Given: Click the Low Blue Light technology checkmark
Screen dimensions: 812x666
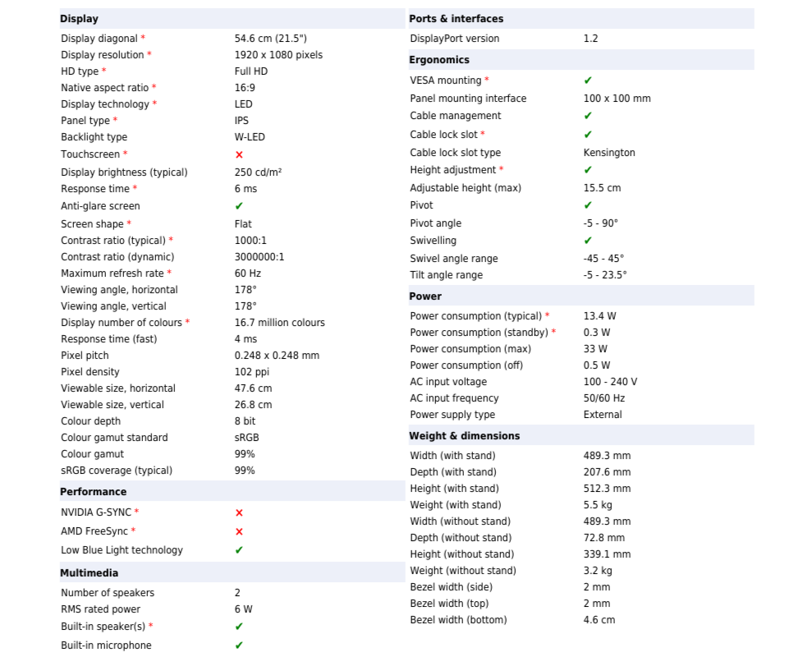Looking at the screenshot, I should click(239, 550).
